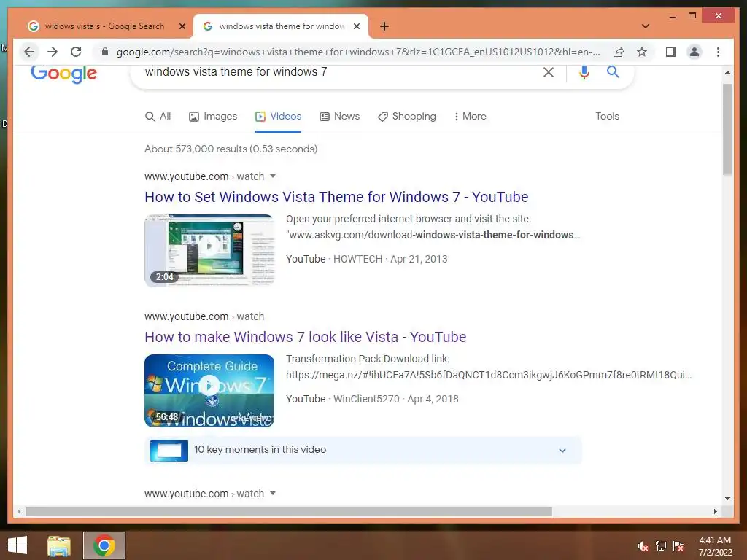The height and width of the screenshot is (560, 747).
Task: Click the muted speaker tray icon
Action: (x=642, y=546)
